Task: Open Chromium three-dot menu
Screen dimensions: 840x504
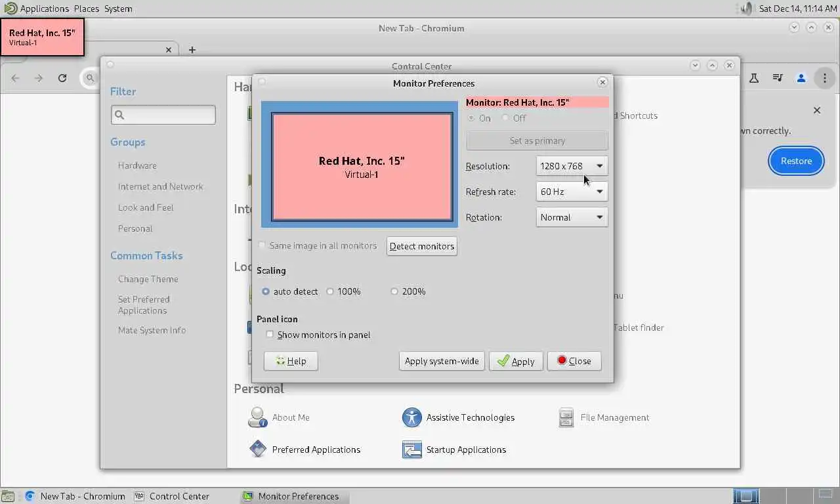Action: click(824, 78)
